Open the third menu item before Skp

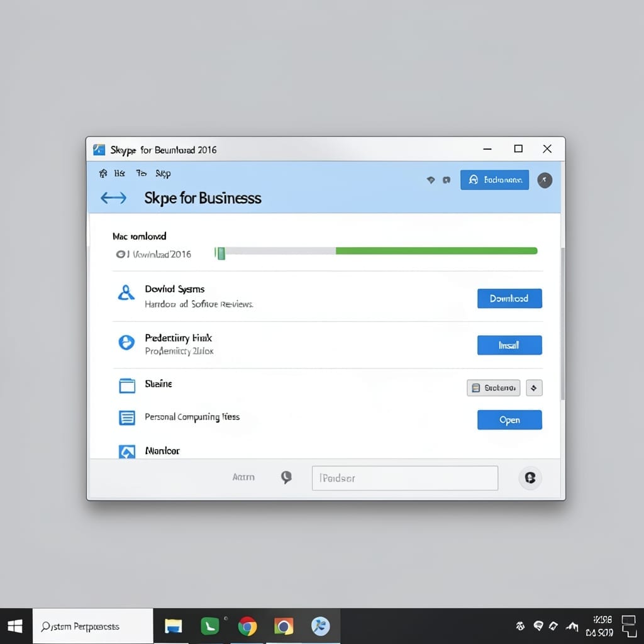click(141, 174)
